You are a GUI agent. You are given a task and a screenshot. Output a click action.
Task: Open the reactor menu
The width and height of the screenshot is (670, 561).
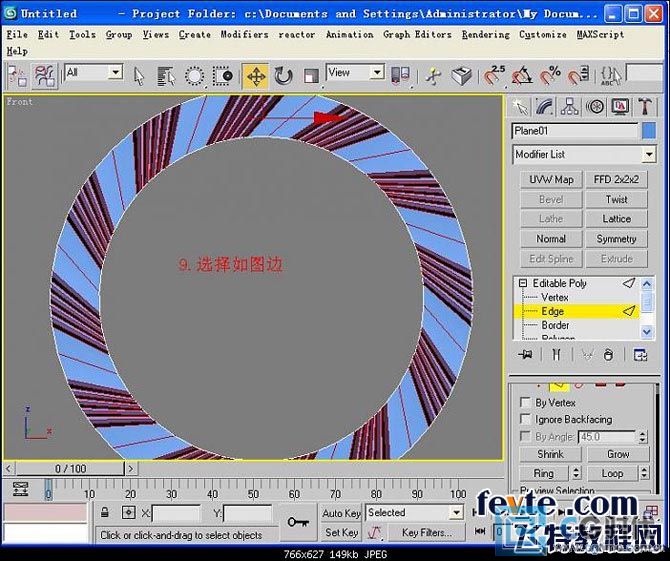tap(297, 35)
